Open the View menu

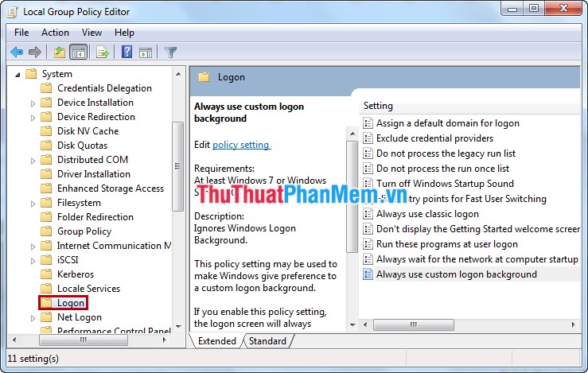92,33
